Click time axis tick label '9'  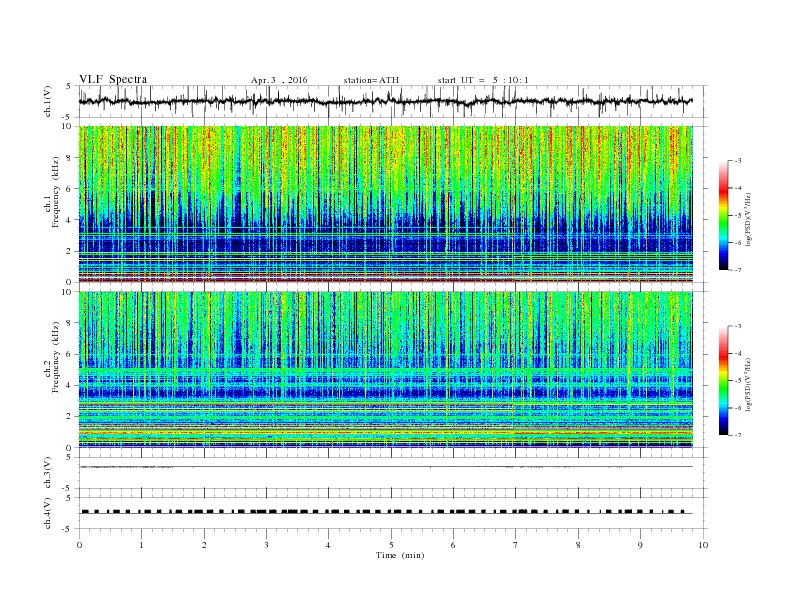640,545
